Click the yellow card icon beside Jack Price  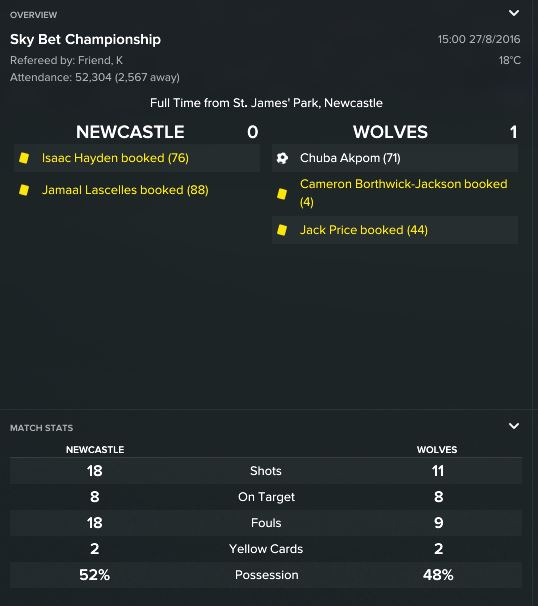pos(282,230)
